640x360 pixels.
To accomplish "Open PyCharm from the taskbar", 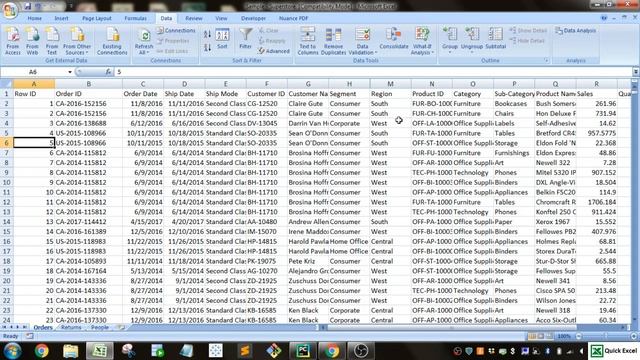I will (302, 351).
